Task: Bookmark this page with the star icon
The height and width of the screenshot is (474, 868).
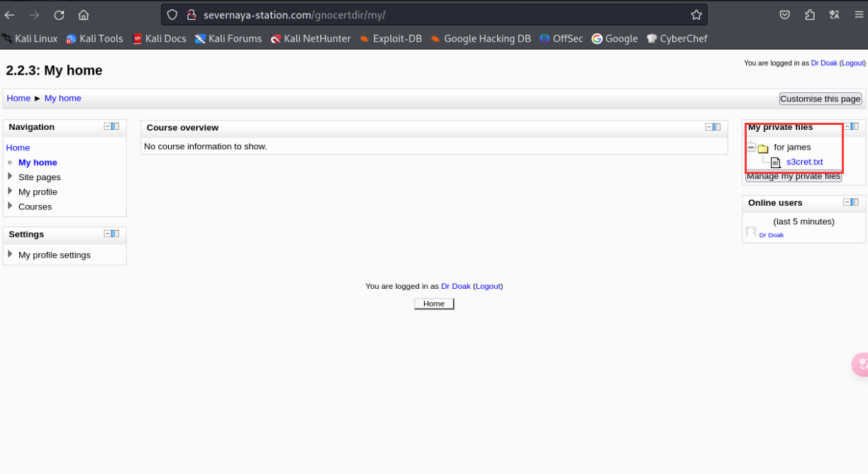Action: click(x=696, y=15)
